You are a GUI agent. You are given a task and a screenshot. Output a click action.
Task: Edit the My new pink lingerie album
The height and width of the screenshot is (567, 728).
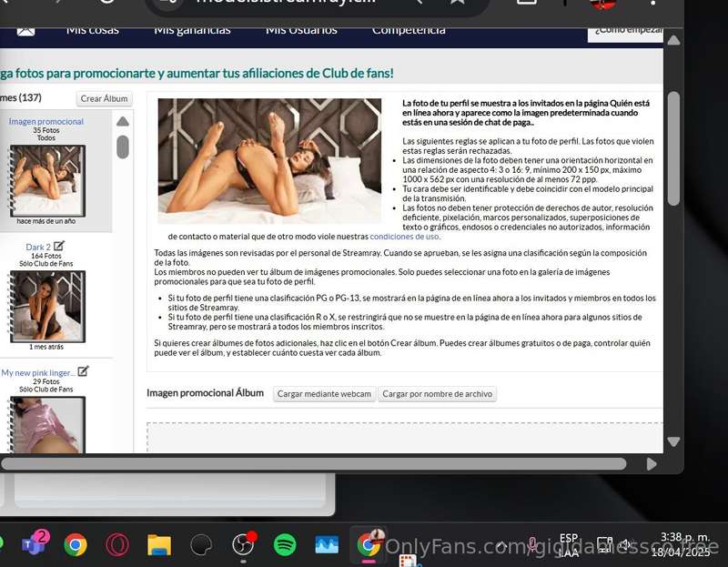pos(83,371)
